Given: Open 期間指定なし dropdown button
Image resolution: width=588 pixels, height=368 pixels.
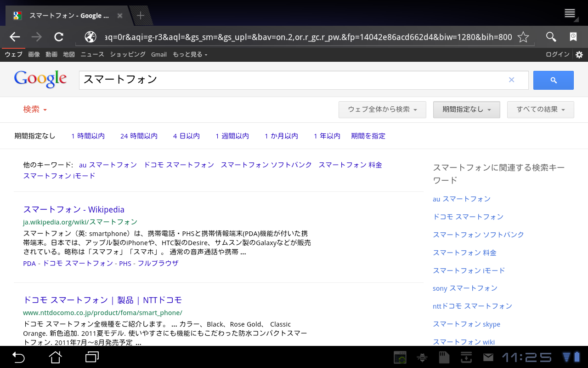Looking at the screenshot, I should (466, 109).
